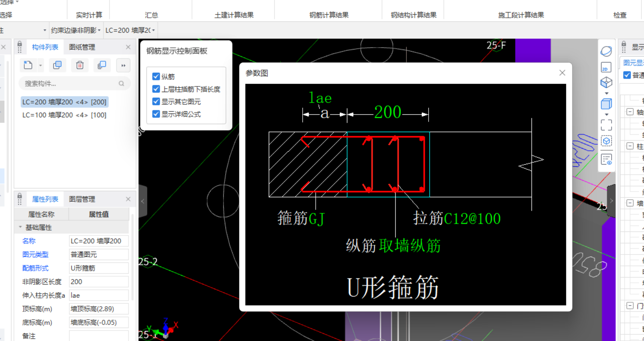Collapse the 基础属性 group
Viewport: 644px width, 341px height.
[x=20, y=227]
